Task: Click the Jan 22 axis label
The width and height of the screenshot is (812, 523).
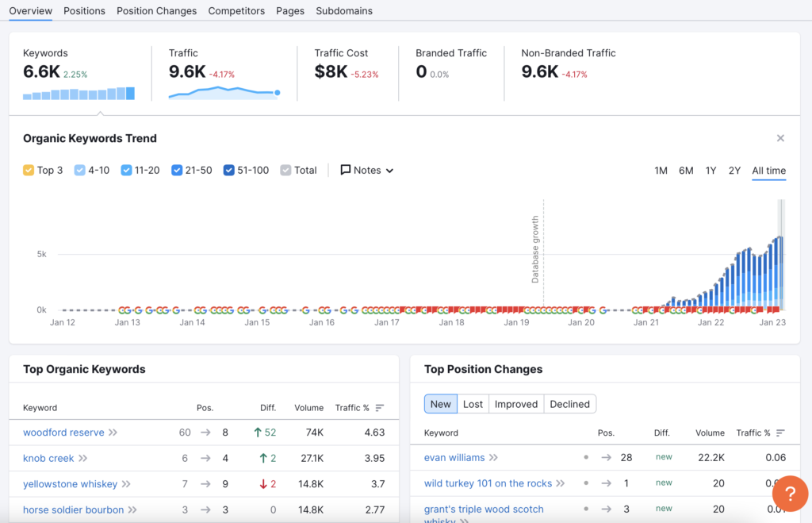Action: click(710, 322)
